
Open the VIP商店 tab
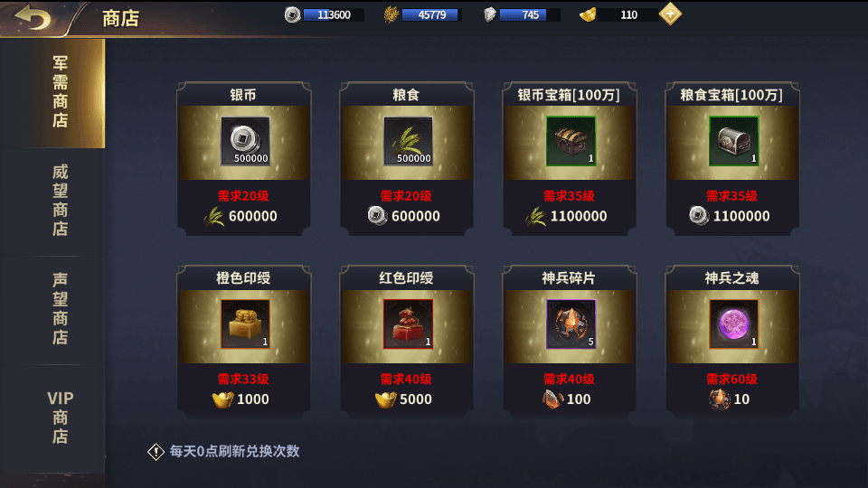coord(52,418)
